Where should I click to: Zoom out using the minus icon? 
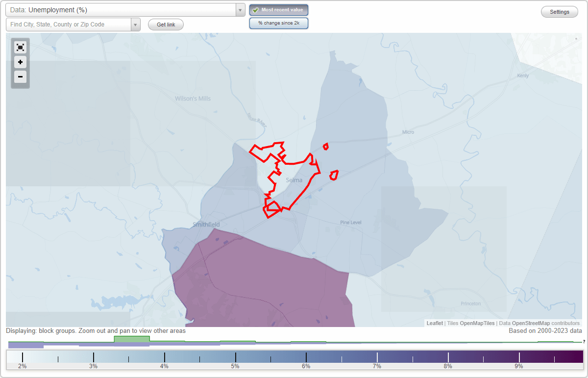20,76
